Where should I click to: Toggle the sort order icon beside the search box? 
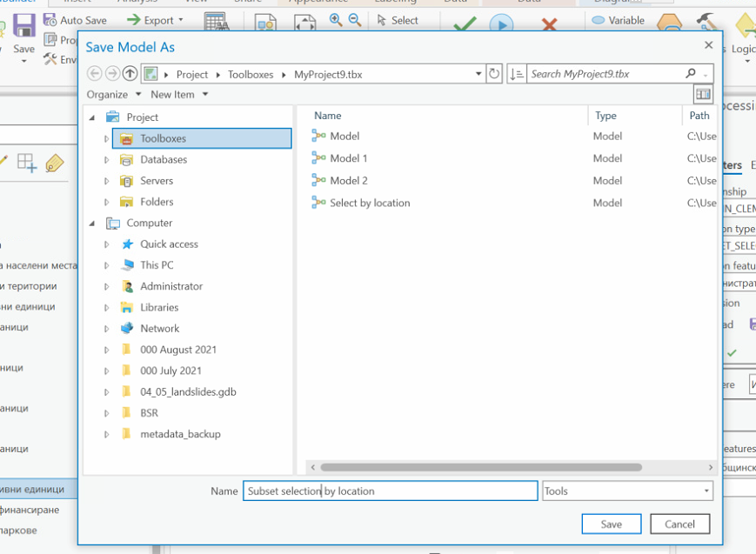point(516,73)
